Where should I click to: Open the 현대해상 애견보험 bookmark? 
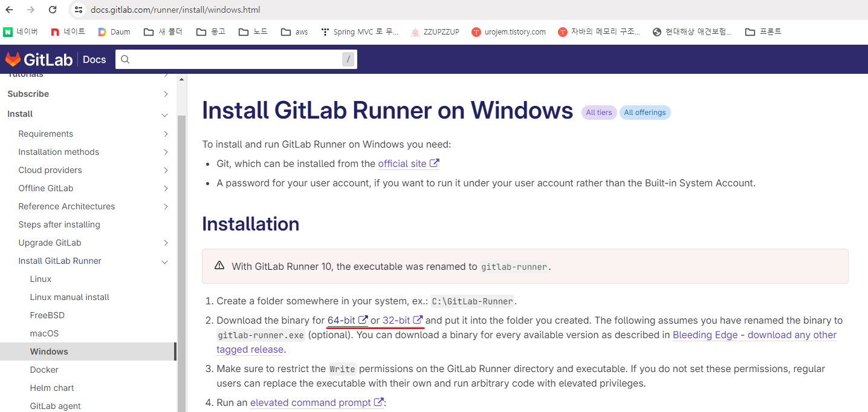point(692,31)
